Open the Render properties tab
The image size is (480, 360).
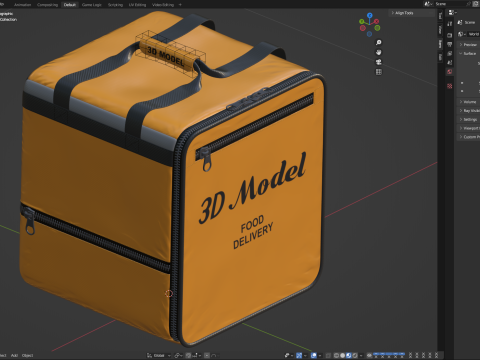450,35
